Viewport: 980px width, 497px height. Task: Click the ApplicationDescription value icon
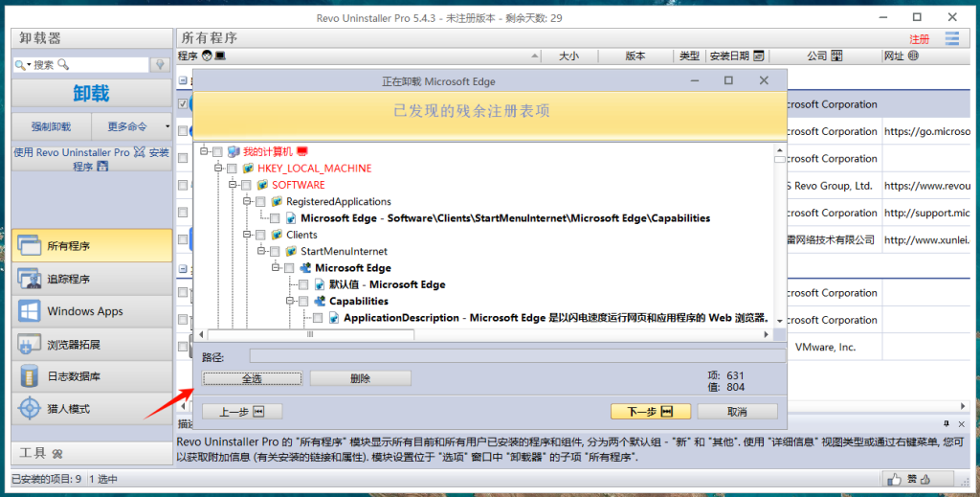(334, 318)
